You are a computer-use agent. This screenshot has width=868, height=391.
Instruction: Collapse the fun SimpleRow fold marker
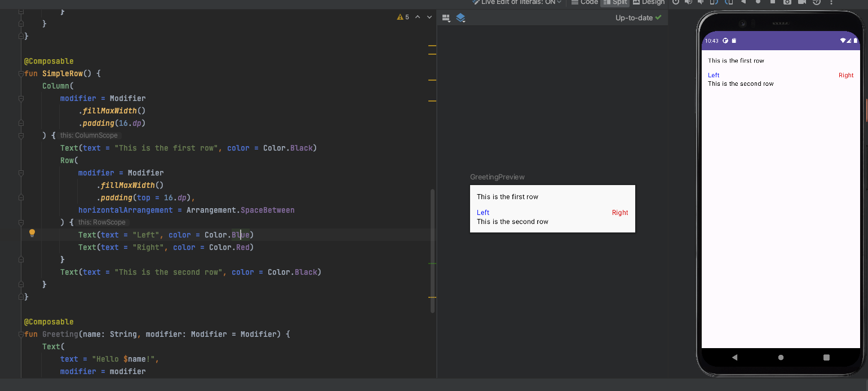click(x=21, y=73)
